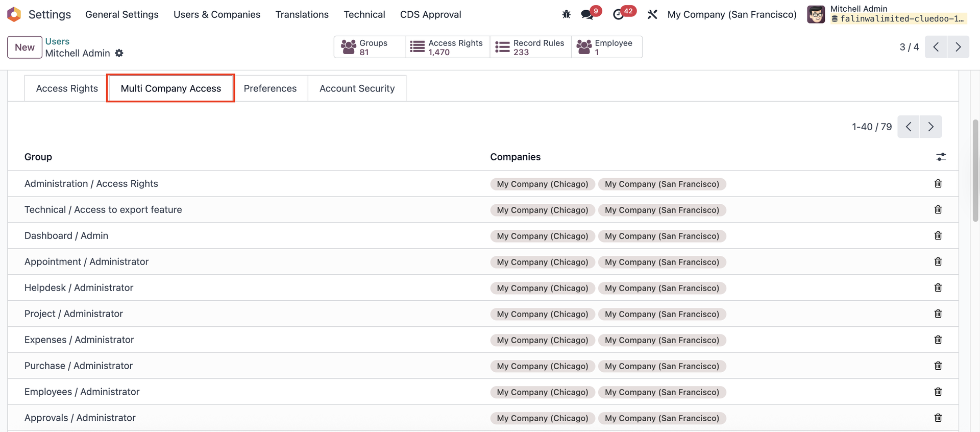Image resolution: width=980 pixels, height=432 pixels.
Task: Click the crossed tools icon in navbar
Action: point(652,14)
